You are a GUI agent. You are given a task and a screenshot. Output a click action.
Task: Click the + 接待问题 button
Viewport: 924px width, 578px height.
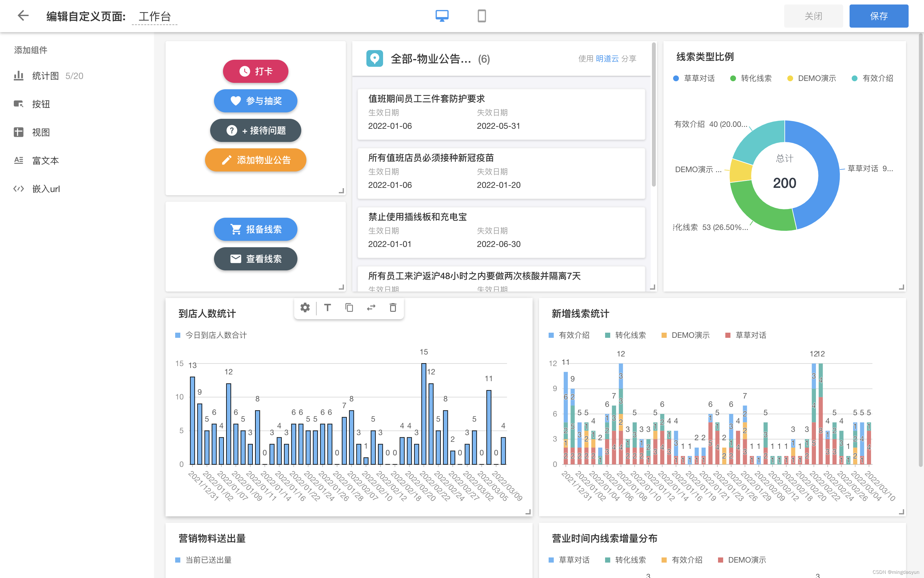tap(255, 130)
